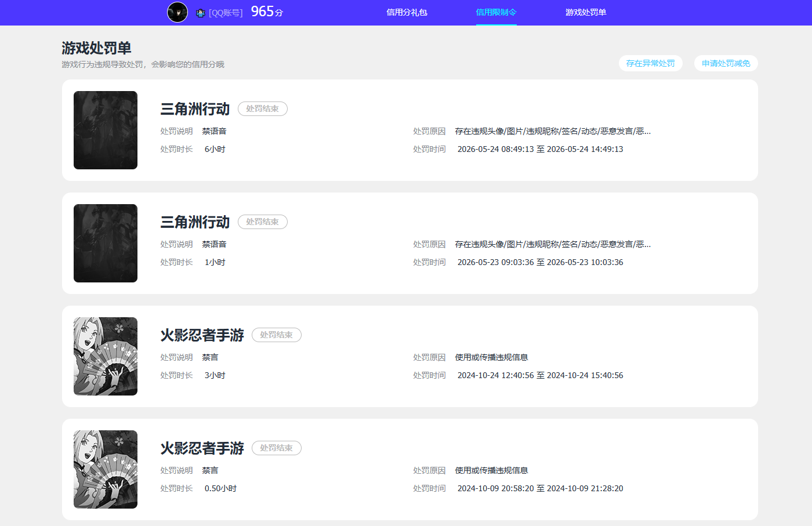Click the 三角洲行动 title on 1小时 card

pyautogui.click(x=195, y=222)
